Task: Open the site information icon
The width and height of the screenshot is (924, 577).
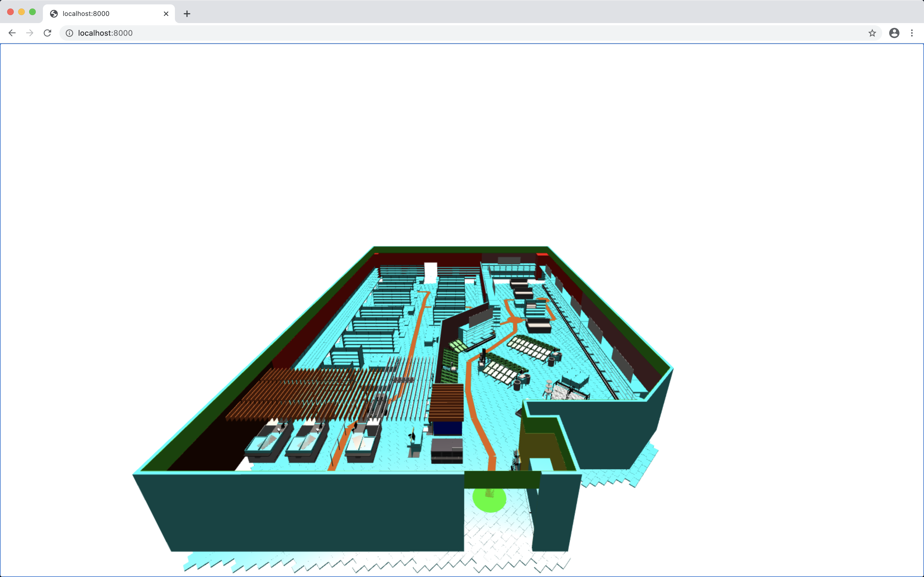Action: coord(70,33)
